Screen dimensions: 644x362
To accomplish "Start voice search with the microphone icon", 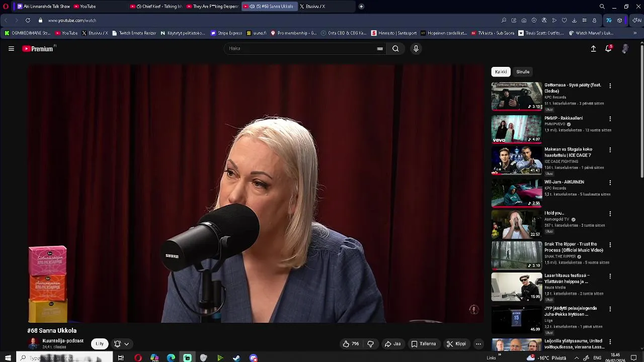I will [416, 49].
